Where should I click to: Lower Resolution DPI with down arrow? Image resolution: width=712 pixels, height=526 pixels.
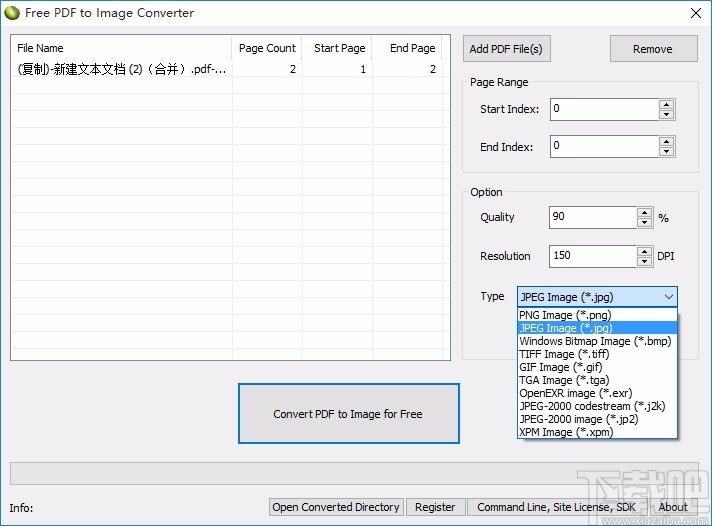[645, 262]
